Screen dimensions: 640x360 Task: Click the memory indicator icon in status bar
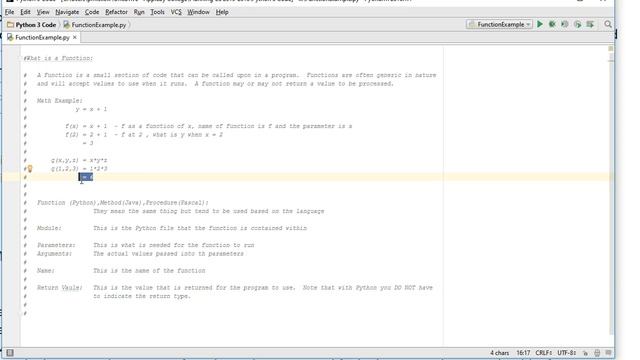point(609,353)
